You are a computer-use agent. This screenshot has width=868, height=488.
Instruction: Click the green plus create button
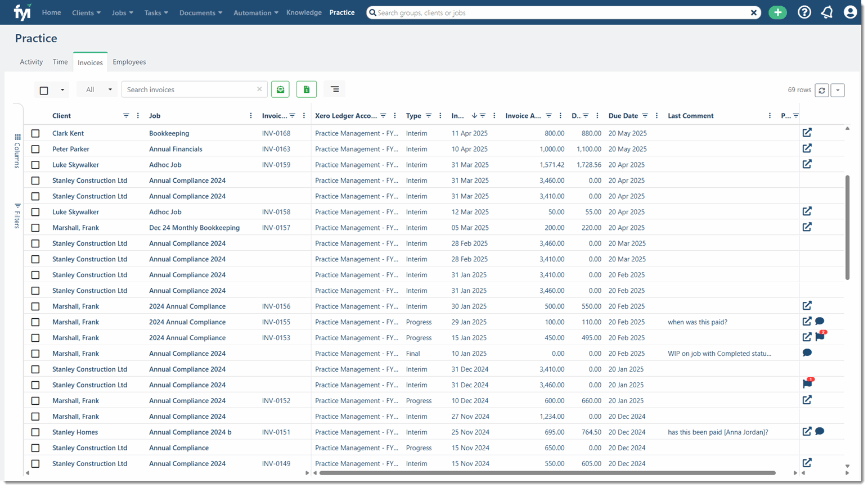click(777, 12)
